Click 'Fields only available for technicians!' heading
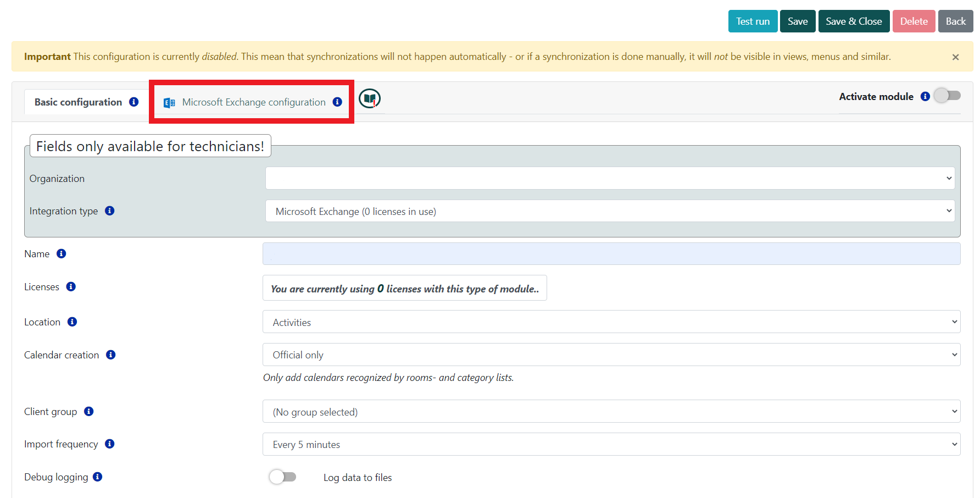Screen dimensions: 980x498 (150, 146)
